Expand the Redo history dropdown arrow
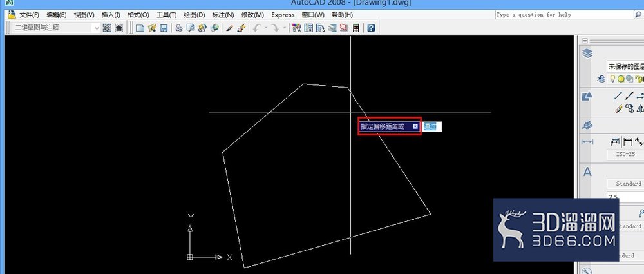644x274 pixels. (284, 28)
